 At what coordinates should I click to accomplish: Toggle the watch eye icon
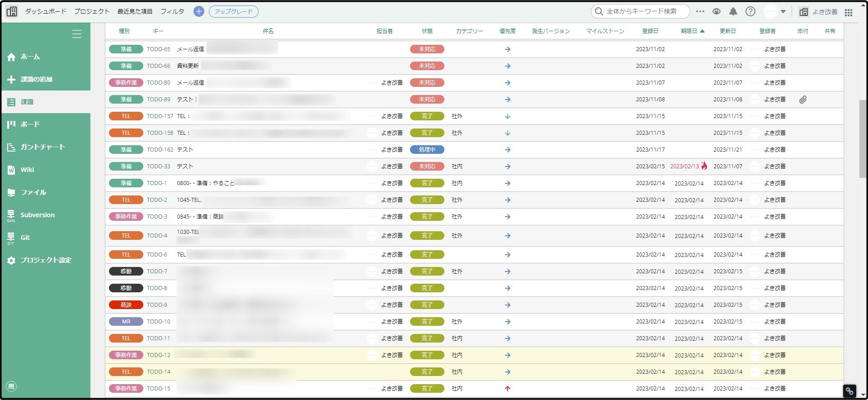(717, 12)
